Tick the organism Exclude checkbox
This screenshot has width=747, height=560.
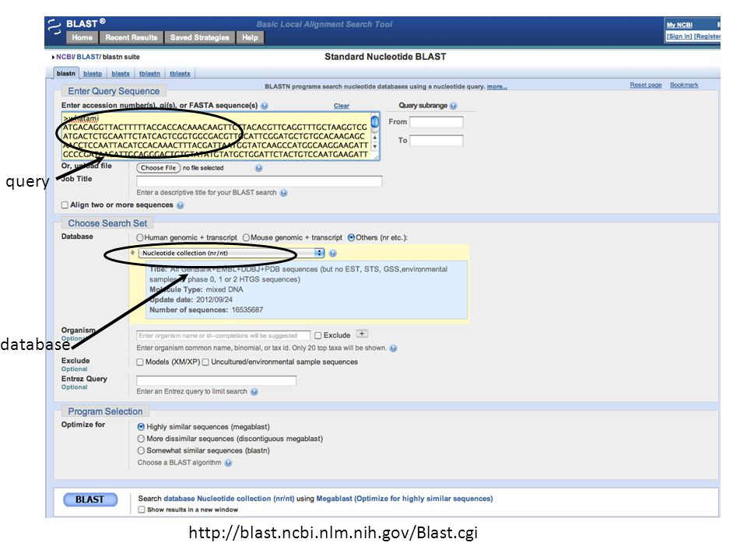tap(318, 336)
